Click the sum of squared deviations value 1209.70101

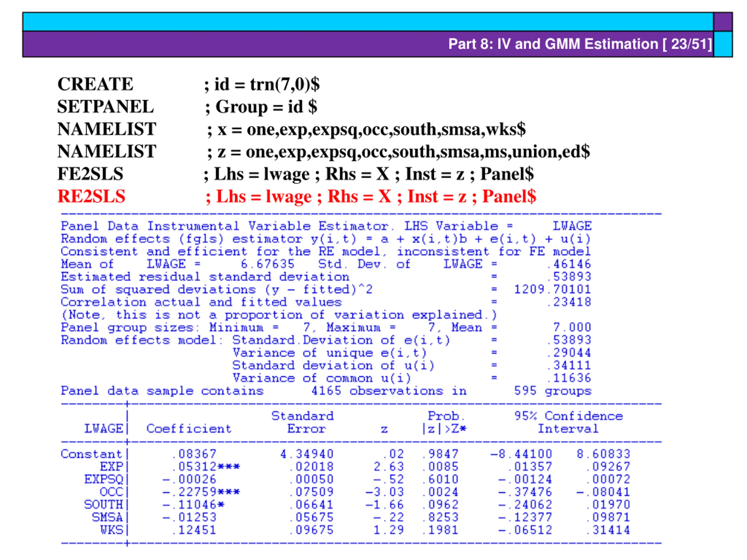[552, 289]
